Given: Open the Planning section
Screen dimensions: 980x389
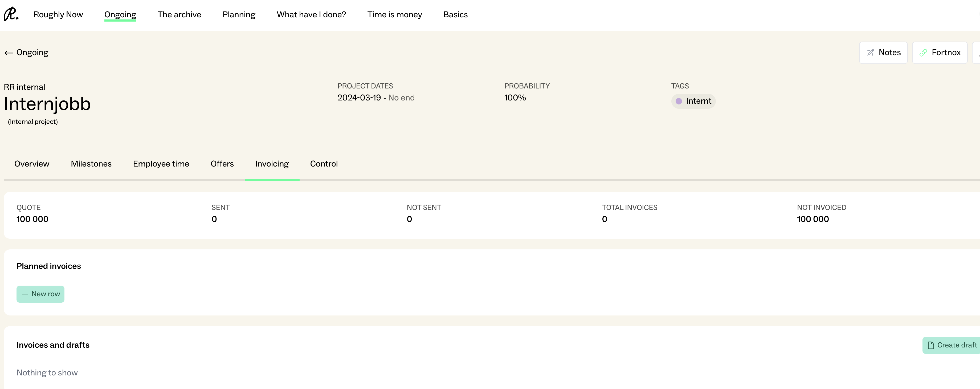Looking at the screenshot, I should pyautogui.click(x=239, y=14).
